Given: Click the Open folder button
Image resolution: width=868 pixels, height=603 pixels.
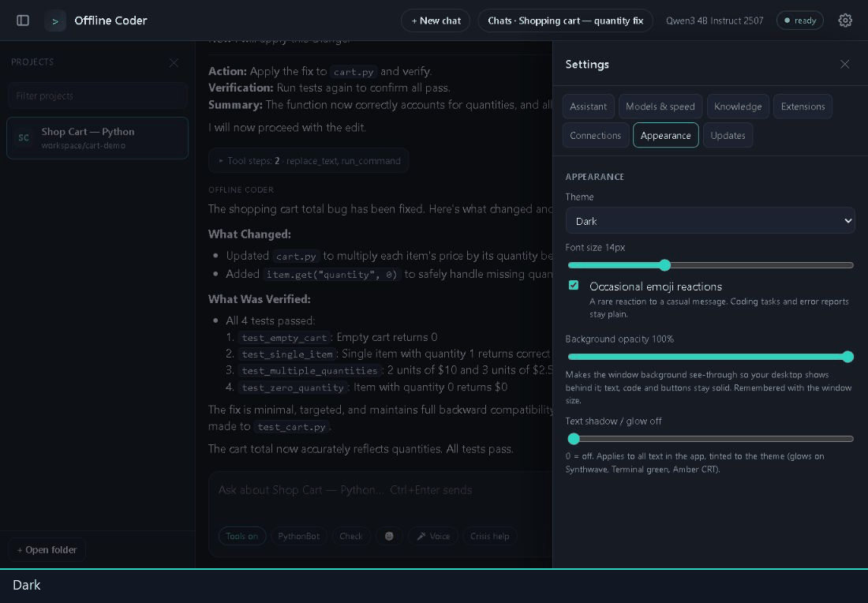Looking at the screenshot, I should pos(47,550).
